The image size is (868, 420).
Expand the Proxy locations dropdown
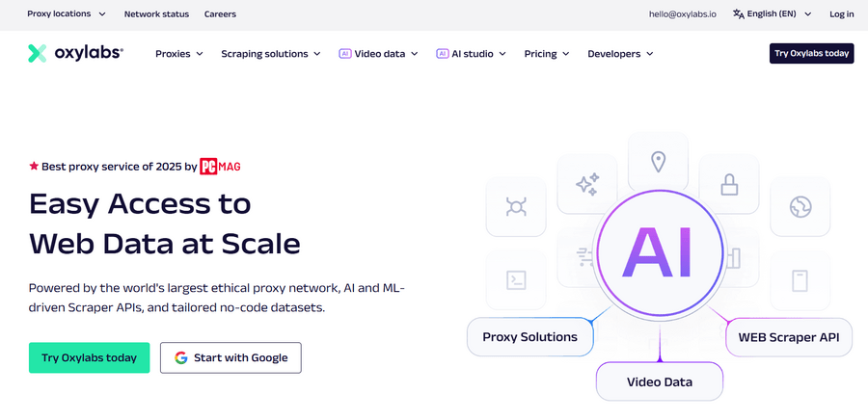tap(66, 14)
